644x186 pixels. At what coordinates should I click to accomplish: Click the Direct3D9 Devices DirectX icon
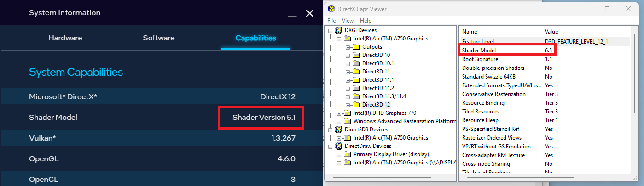[x=339, y=130]
